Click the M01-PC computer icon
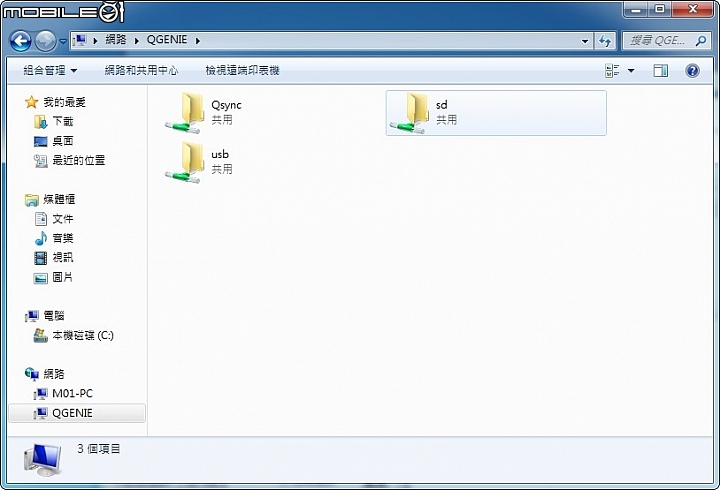 click(40, 394)
